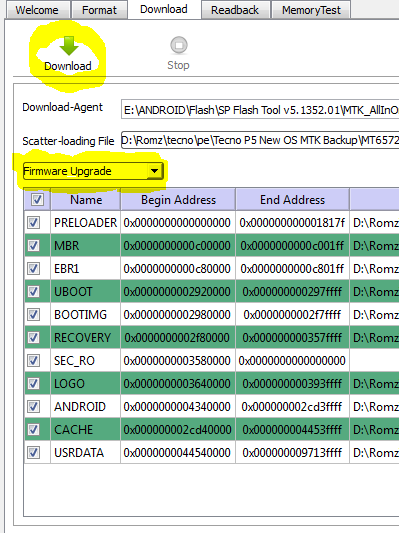Click end address 0x000000000393ffff of LOGO
The height and width of the screenshot is (533, 399).
coord(292,384)
